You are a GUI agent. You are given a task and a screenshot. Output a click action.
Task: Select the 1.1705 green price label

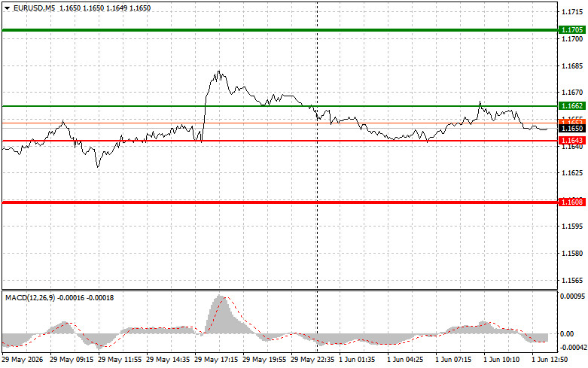[571, 29]
